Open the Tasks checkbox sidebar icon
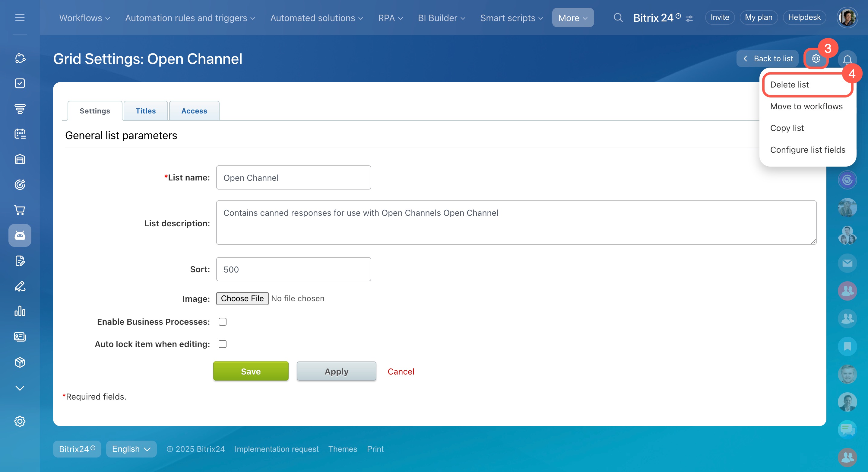 (x=20, y=83)
